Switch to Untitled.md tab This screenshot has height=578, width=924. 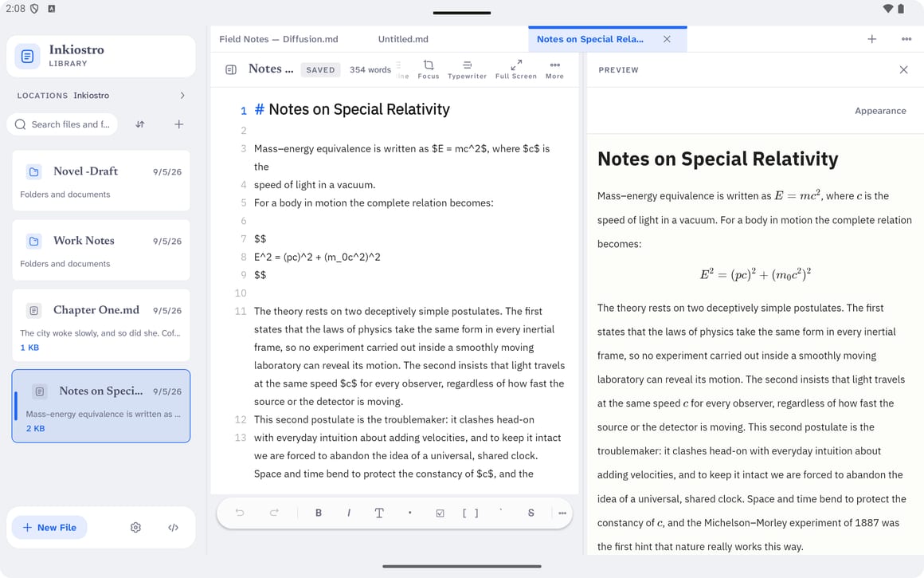click(403, 39)
